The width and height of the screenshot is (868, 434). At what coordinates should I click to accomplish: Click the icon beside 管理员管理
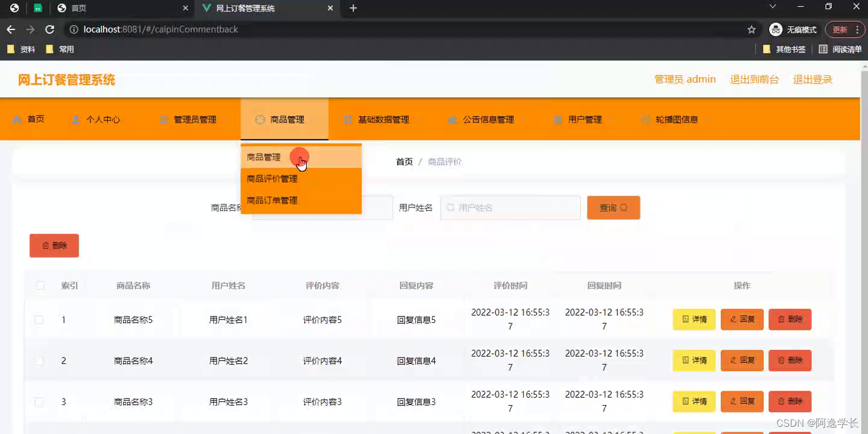point(163,119)
